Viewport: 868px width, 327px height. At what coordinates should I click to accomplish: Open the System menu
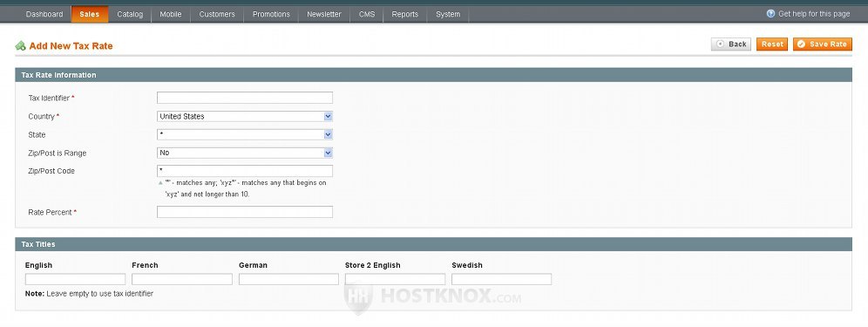(448, 15)
